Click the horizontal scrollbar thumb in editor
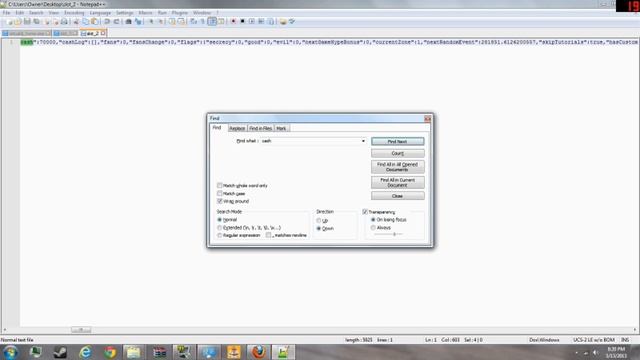The height and width of the screenshot is (360, 640). [81, 330]
